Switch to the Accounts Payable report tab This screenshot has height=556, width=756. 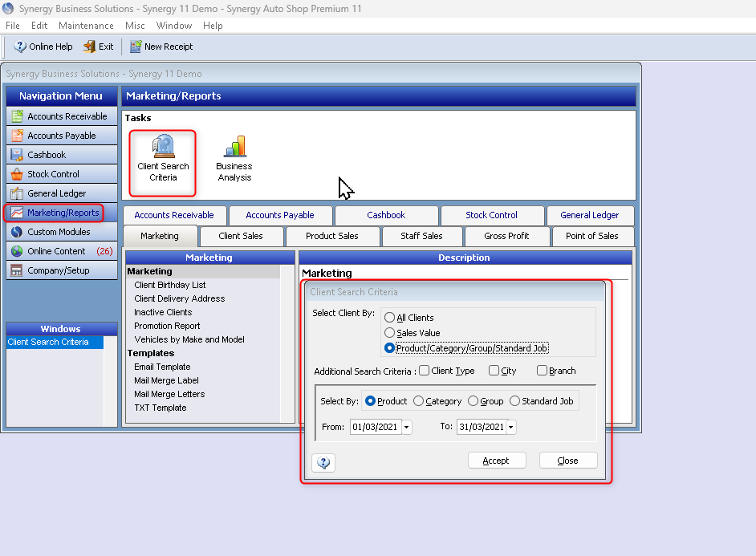[280, 215]
